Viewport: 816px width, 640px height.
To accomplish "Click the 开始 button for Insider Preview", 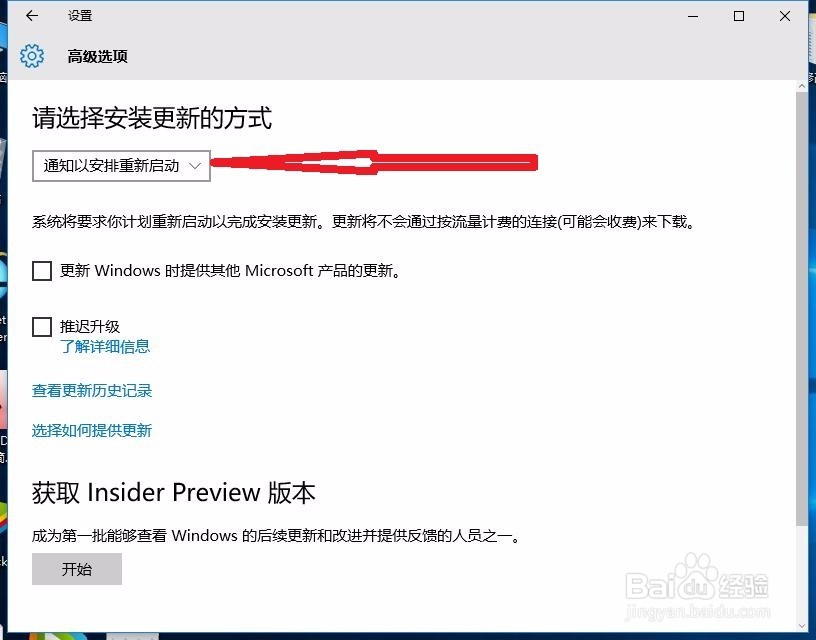I will (x=77, y=569).
